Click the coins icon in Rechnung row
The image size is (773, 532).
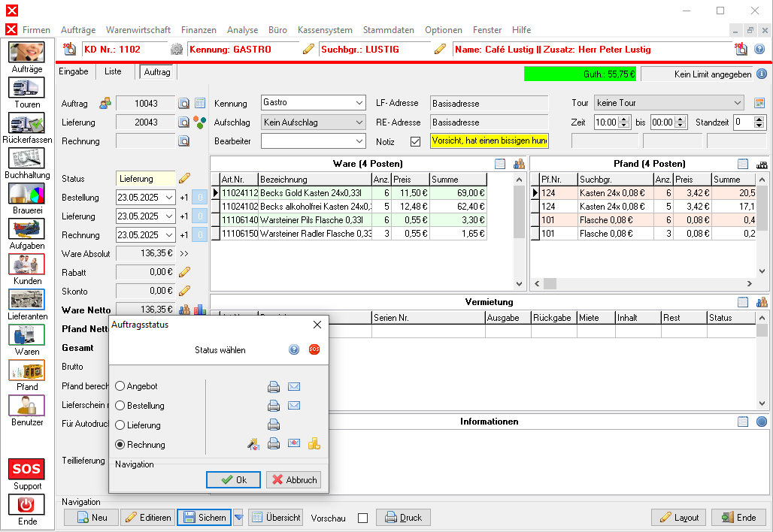tap(314, 444)
